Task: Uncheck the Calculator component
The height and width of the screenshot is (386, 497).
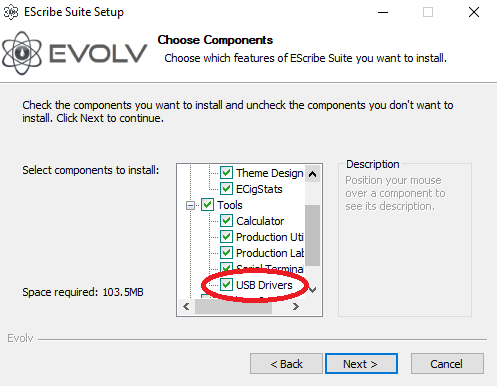Action: pyautogui.click(x=226, y=221)
